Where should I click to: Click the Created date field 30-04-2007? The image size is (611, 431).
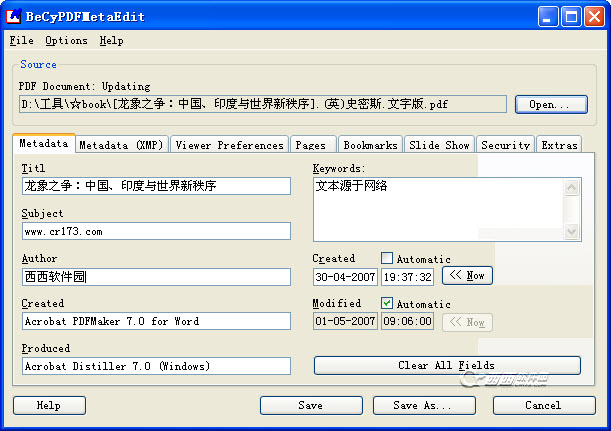click(345, 277)
